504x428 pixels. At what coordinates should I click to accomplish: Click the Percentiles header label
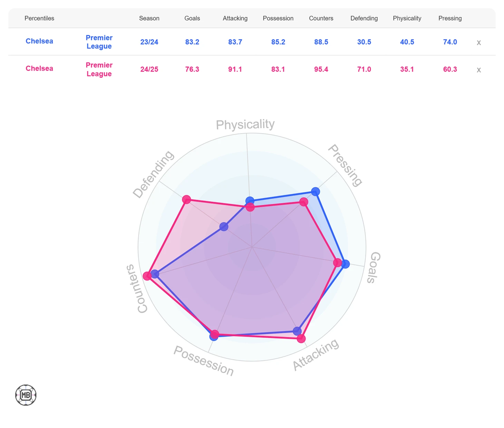coord(39,18)
